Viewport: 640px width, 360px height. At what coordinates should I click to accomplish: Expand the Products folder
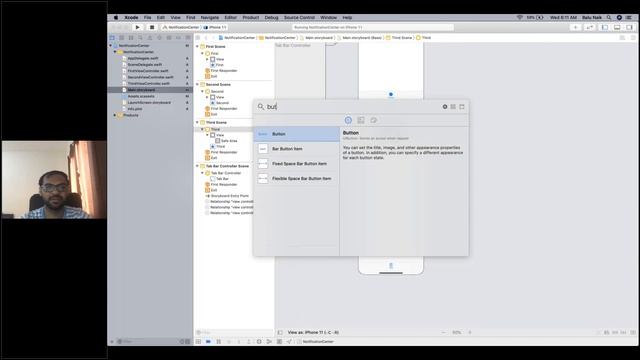[x=115, y=115]
